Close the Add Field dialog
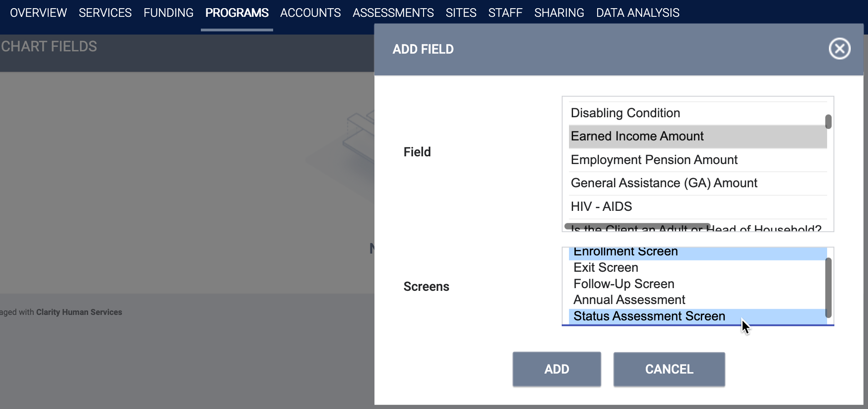The height and width of the screenshot is (409, 868). (839, 49)
